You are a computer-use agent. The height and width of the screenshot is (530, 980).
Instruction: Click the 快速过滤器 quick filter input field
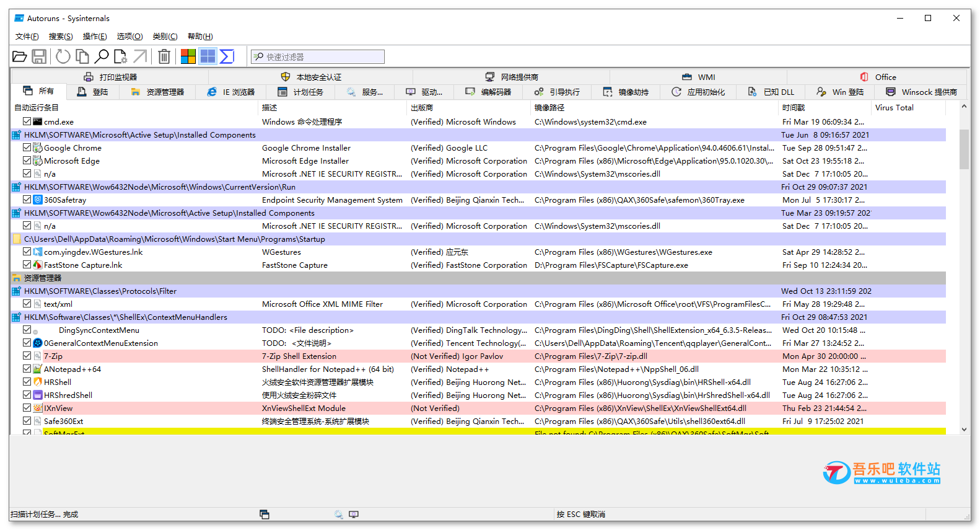point(318,57)
